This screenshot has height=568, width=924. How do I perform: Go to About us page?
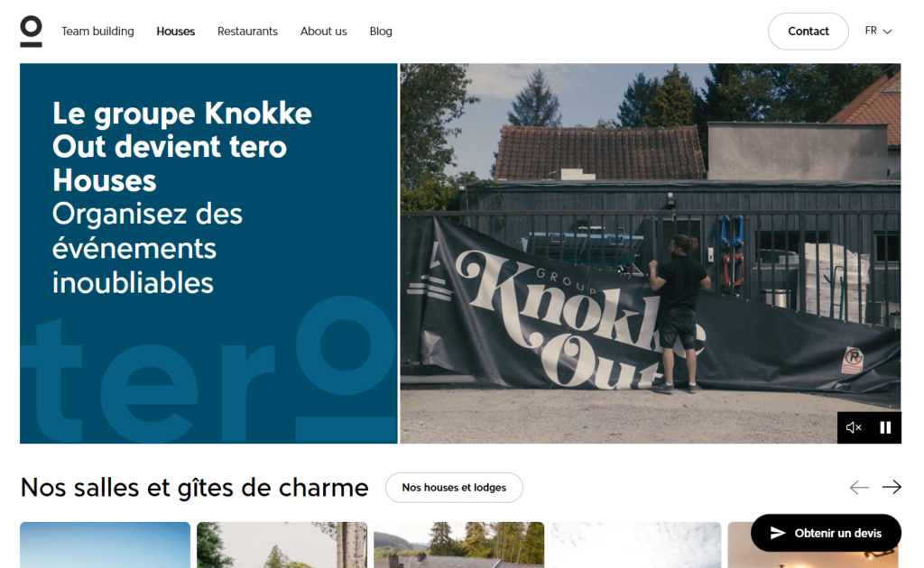(324, 32)
